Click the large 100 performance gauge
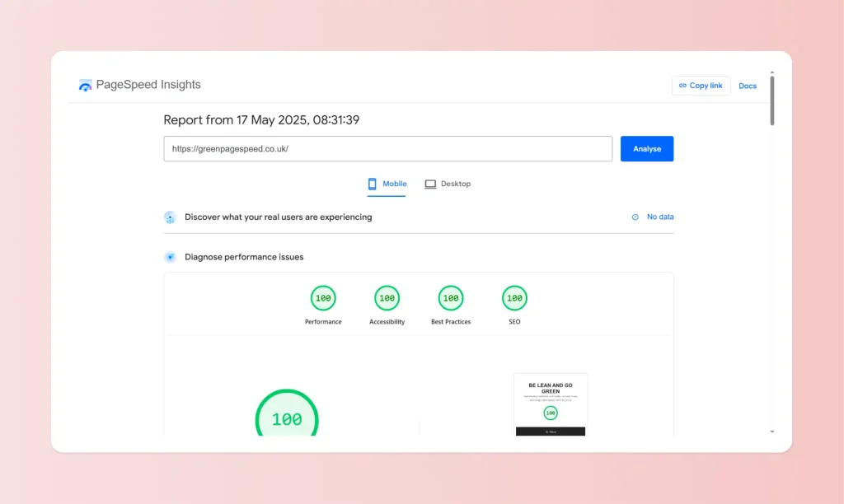 tap(286, 417)
